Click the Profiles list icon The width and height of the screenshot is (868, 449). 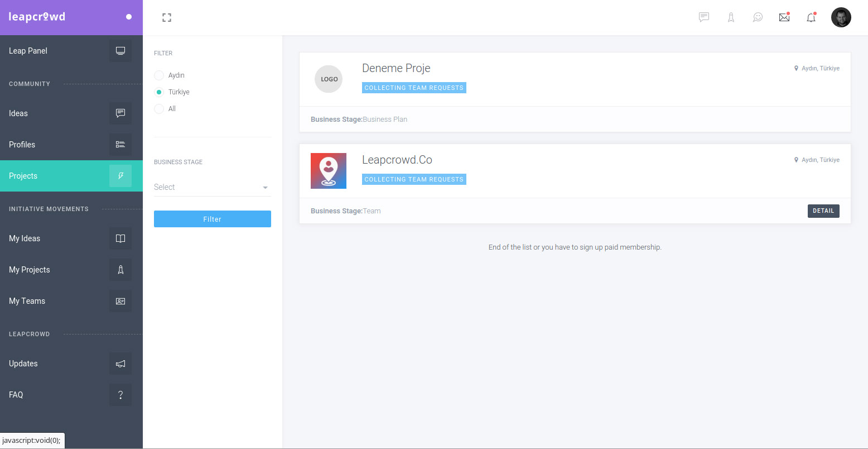(x=120, y=145)
